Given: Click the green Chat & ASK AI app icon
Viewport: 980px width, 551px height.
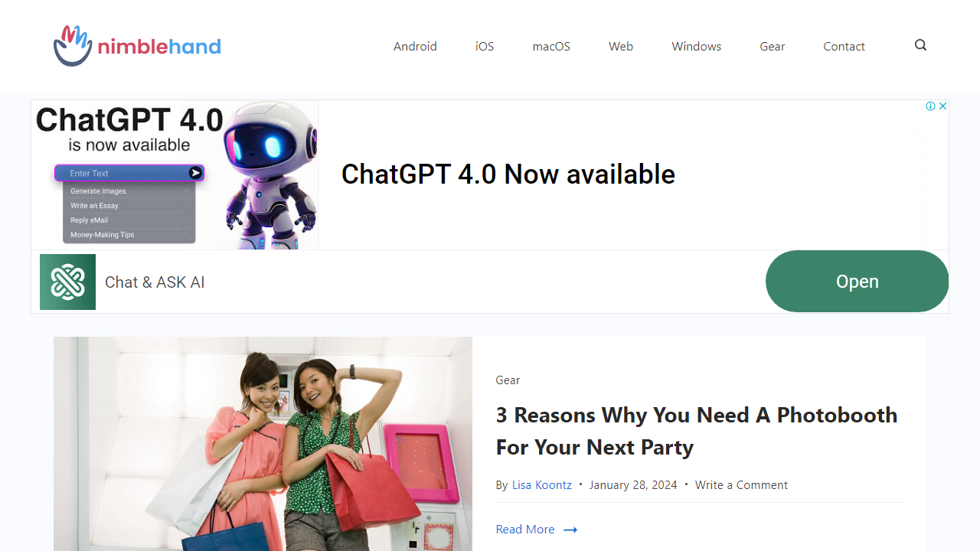Looking at the screenshot, I should [x=67, y=282].
